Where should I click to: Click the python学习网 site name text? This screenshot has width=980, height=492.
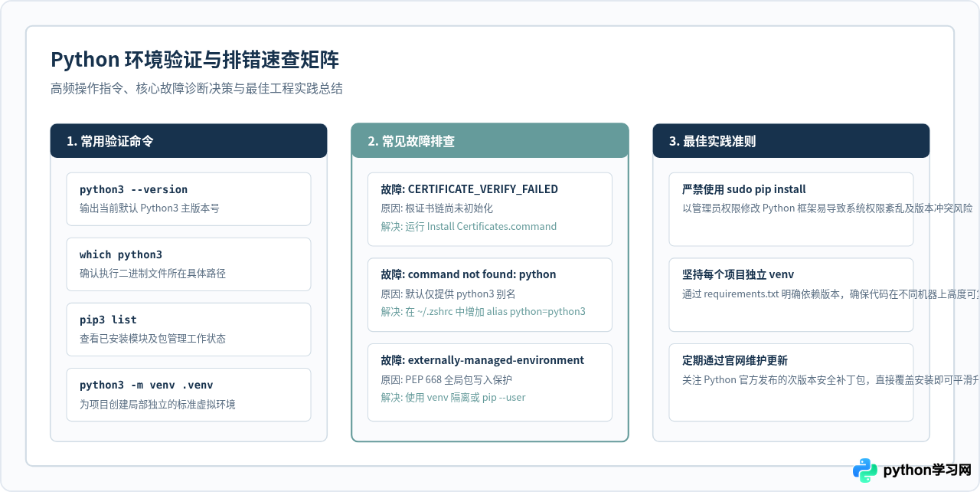tap(928, 471)
